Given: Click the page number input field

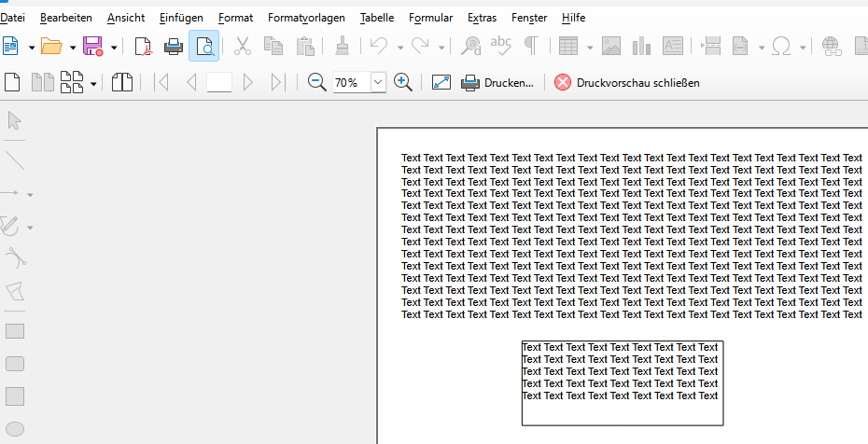Looking at the screenshot, I should [219, 82].
